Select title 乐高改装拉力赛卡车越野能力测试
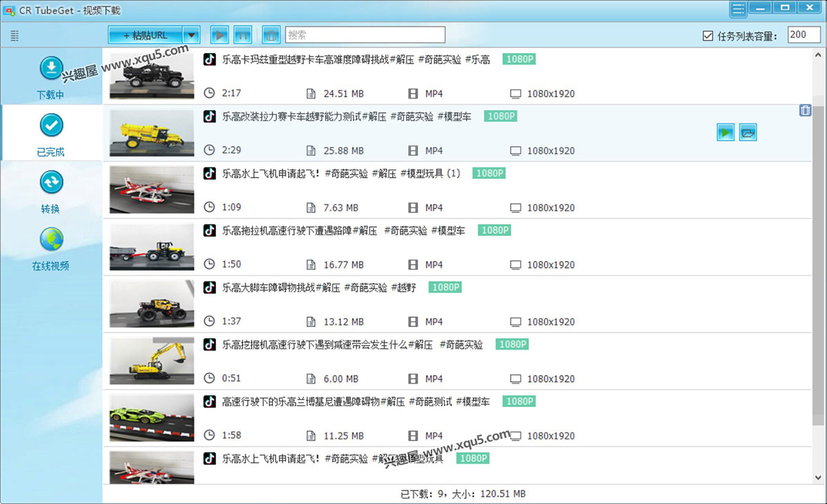Image resolution: width=827 pixels, height=504 pixels. 347,117
